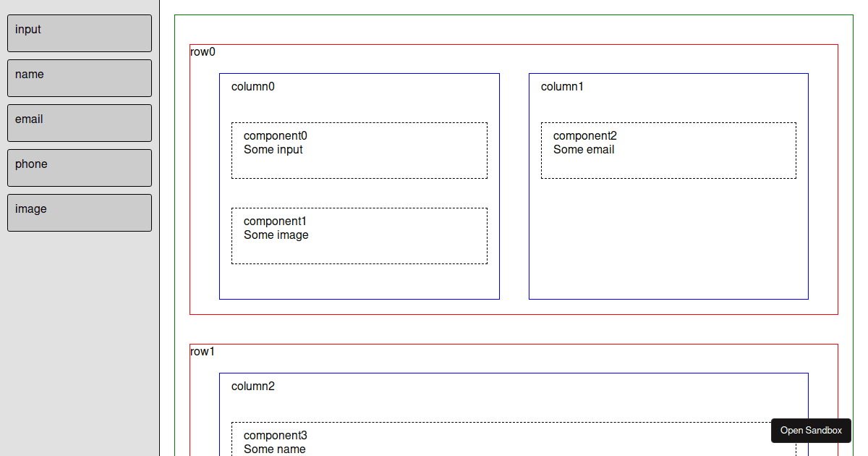The image size is (868, 456).
Task: Click the Open Sandbox button
Action: click(x=811, y=430)
